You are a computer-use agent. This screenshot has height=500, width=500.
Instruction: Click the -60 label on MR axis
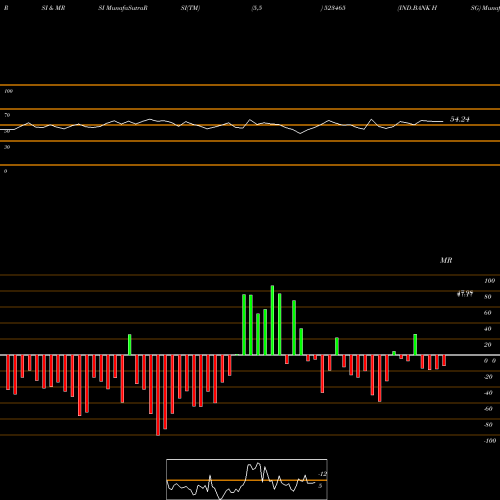488,409
